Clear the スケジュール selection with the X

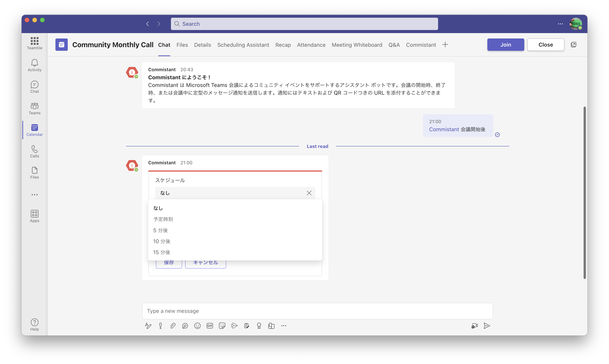coord(309,193)
